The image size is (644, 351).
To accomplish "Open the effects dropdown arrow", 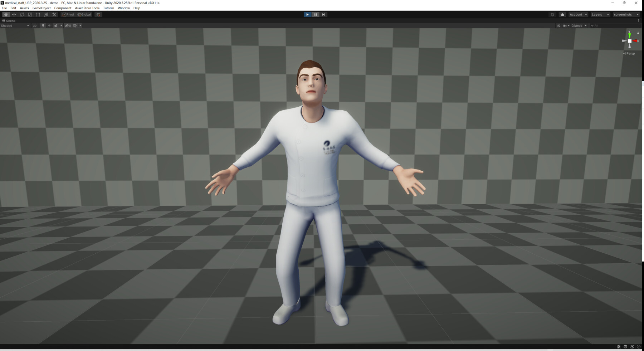I will (x=61, y=26).
